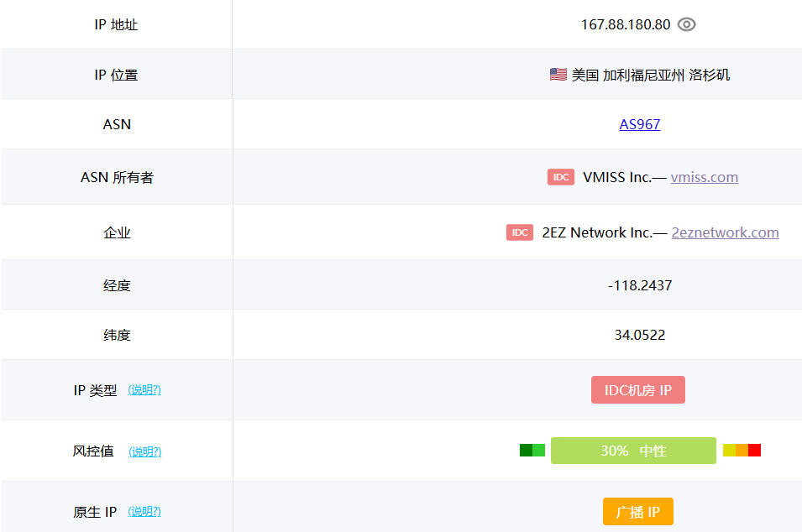Image resolution: width=802 pixels, height=532 pixels.
Task: Open the vmiss.com link
Action: [705, 177]
